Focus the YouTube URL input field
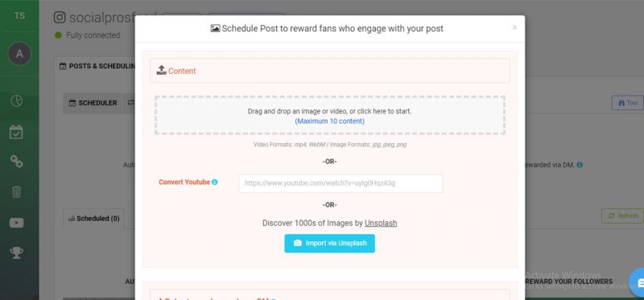 pos(341,183)
